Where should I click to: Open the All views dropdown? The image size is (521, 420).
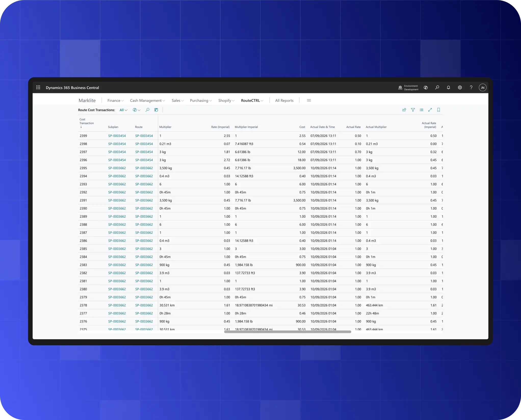123,110
